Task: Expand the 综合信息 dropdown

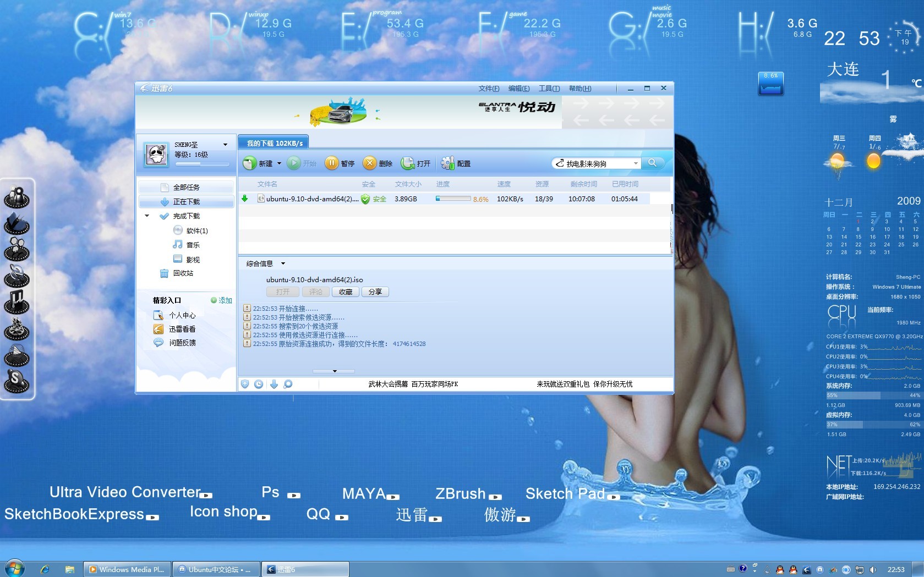Action: tap(283, 263)
